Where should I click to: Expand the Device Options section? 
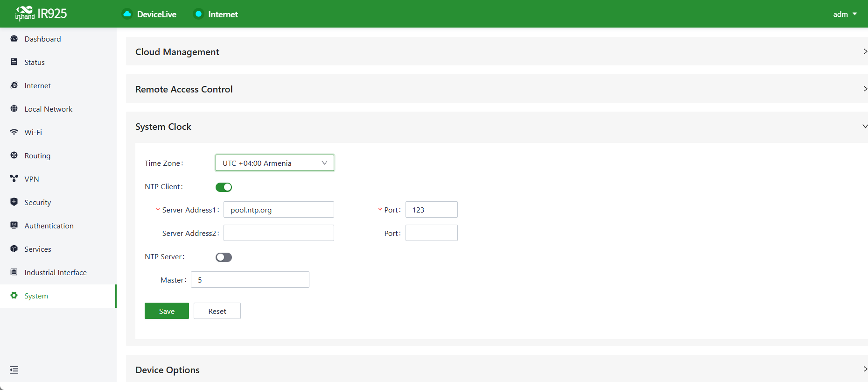(x=497, y=369)
